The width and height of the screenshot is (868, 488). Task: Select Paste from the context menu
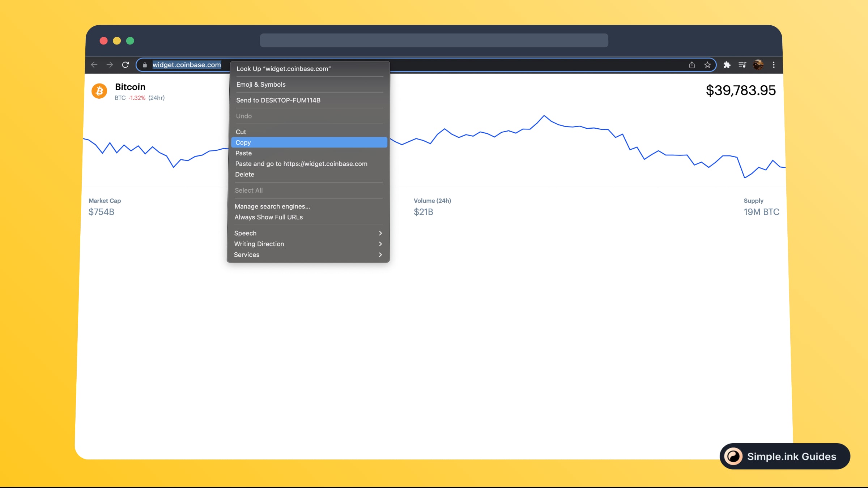309,153
